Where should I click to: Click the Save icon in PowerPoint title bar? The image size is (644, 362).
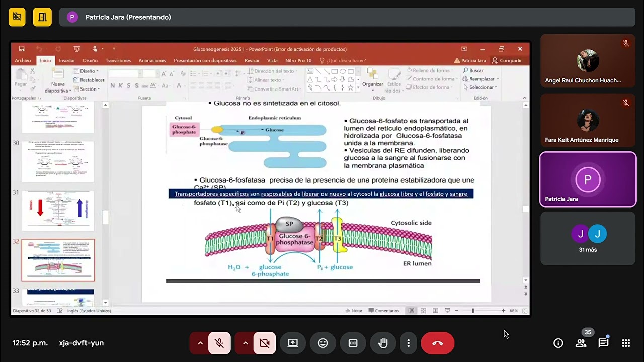22,49
